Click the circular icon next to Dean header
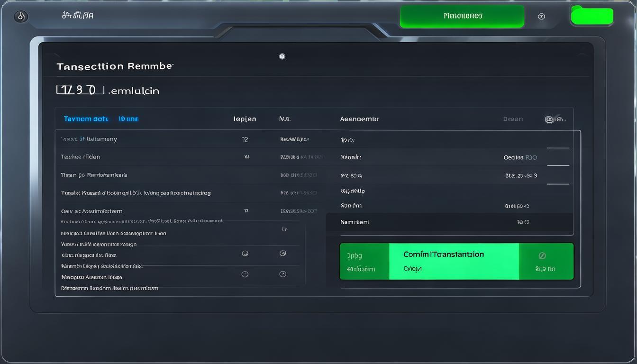The width and height of the screenshot is (637, 364). [549, 119]
